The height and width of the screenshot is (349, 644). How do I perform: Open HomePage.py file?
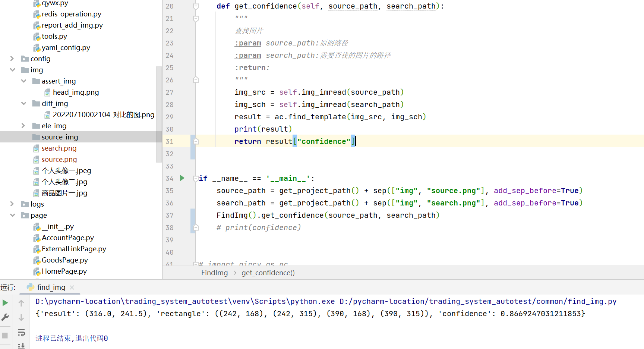[64, 271]
